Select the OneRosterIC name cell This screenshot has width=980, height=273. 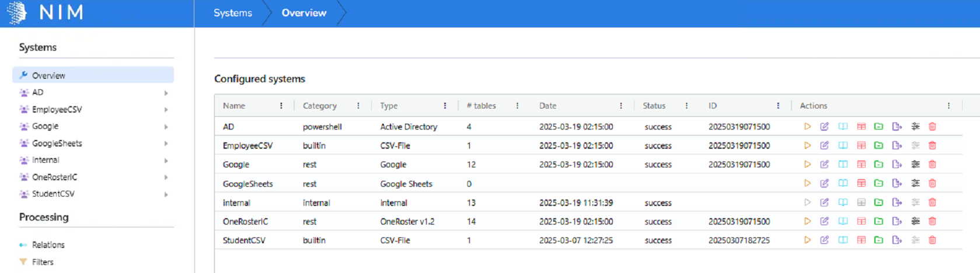(x=245, y=221)
